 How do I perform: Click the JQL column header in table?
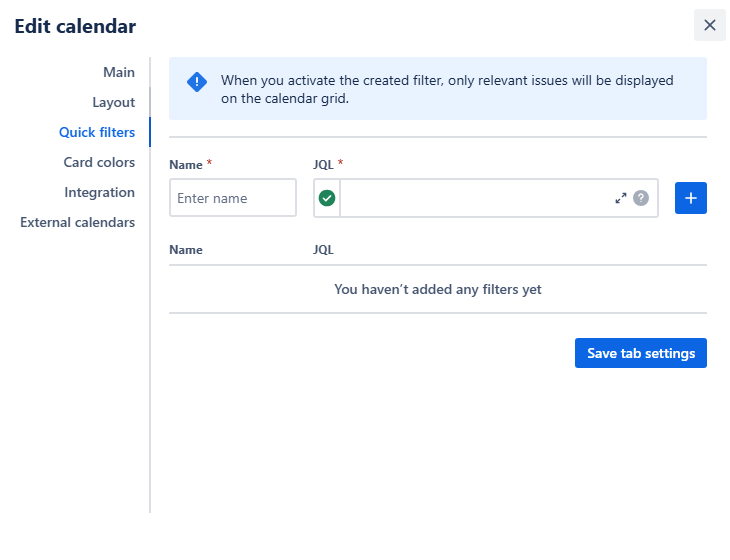323,250
